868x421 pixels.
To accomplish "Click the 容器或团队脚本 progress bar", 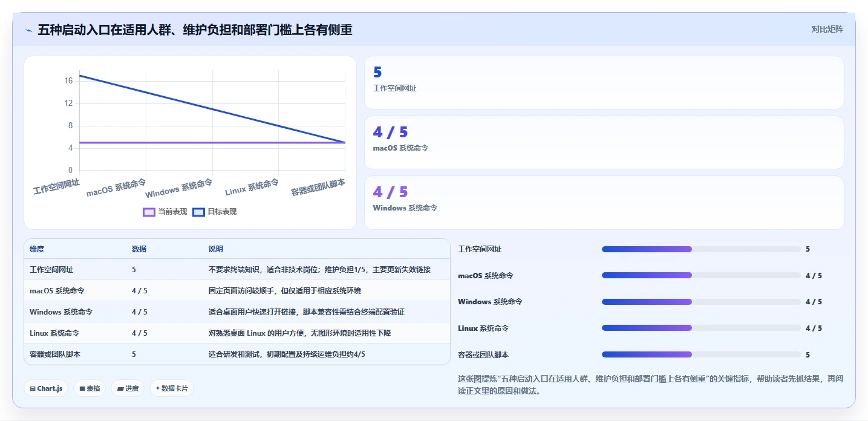I will [x=701, y=354].
